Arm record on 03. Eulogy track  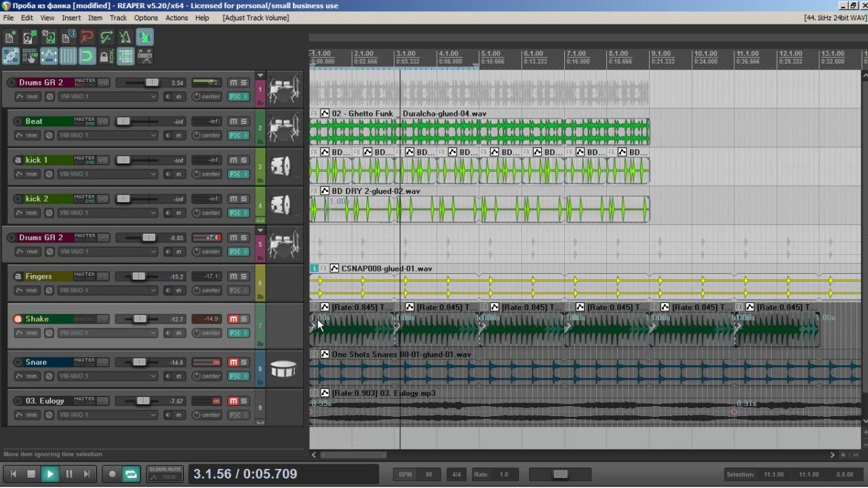18,401
